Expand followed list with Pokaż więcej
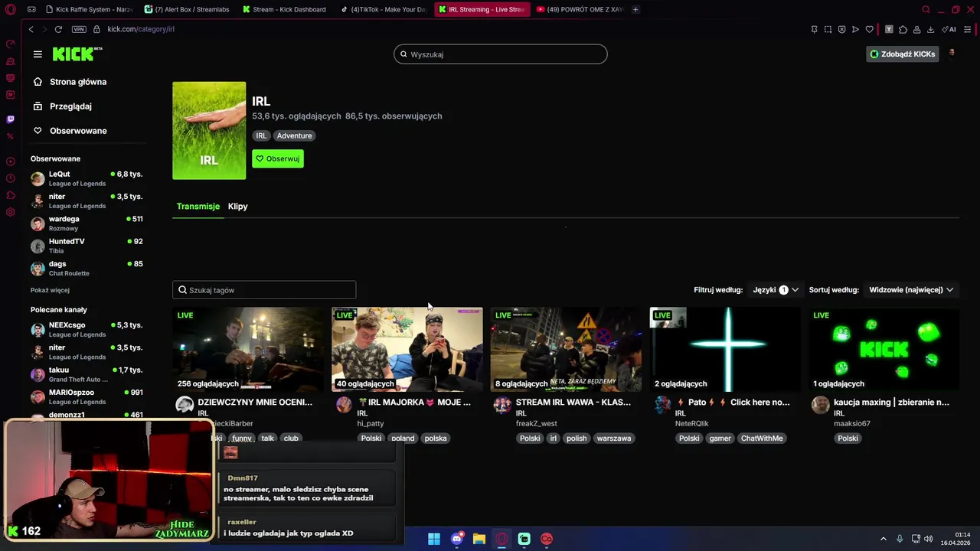 point(50,290)
